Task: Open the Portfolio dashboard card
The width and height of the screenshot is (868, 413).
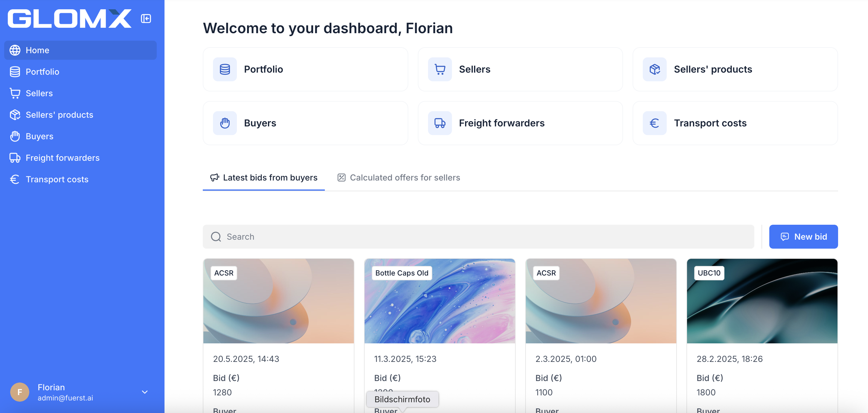Action: (305, 69)
